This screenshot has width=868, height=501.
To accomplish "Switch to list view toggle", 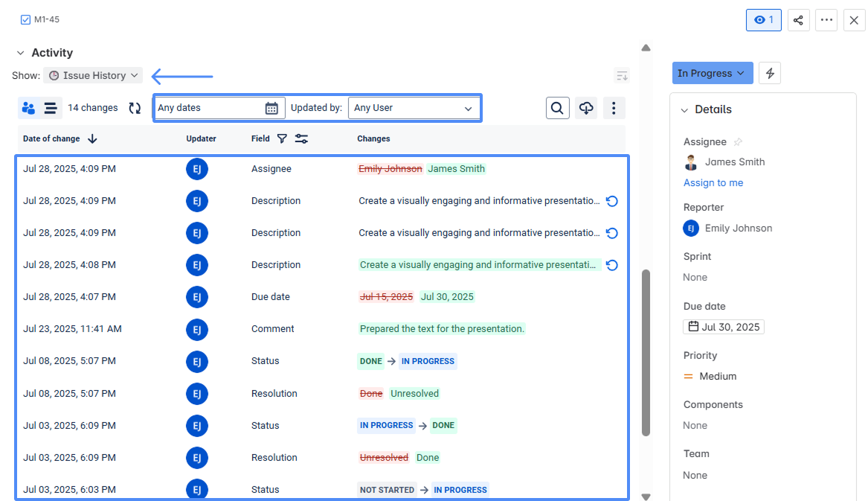I will (x=51, y=108).
